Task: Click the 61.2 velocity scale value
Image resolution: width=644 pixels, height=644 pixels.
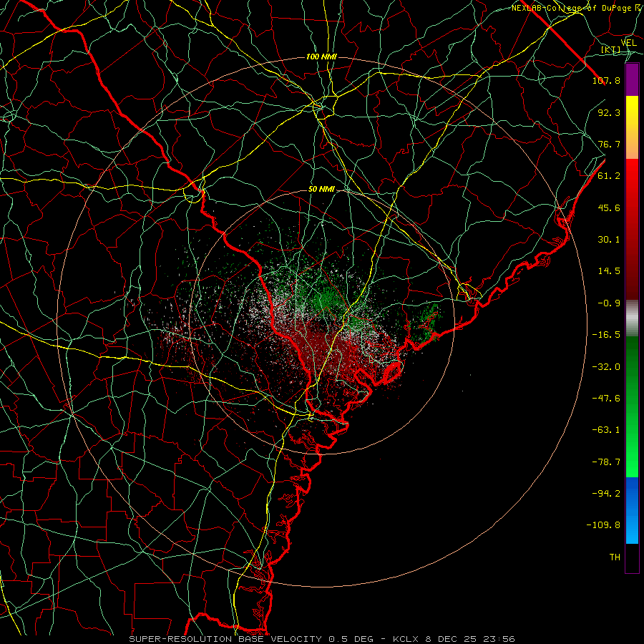Action: click(609, 176)
